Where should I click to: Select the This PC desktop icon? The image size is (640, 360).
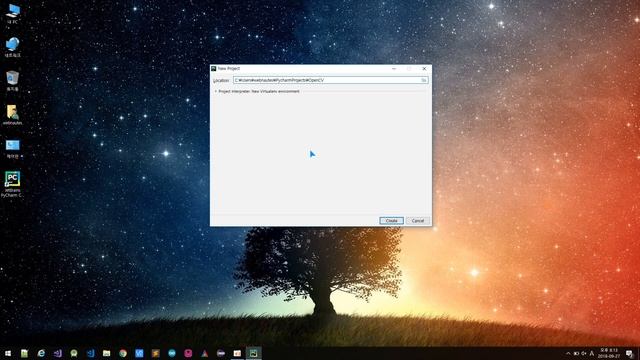click(x=12, y=14)
